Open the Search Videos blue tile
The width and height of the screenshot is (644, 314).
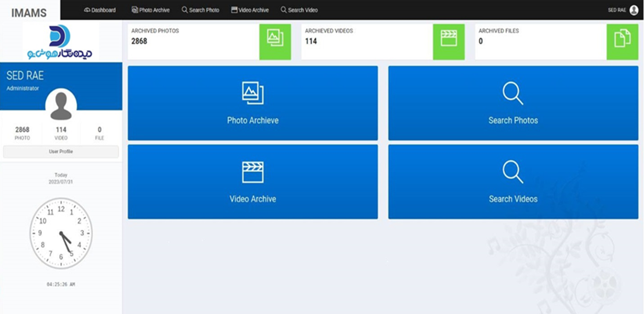coord(513,182)
